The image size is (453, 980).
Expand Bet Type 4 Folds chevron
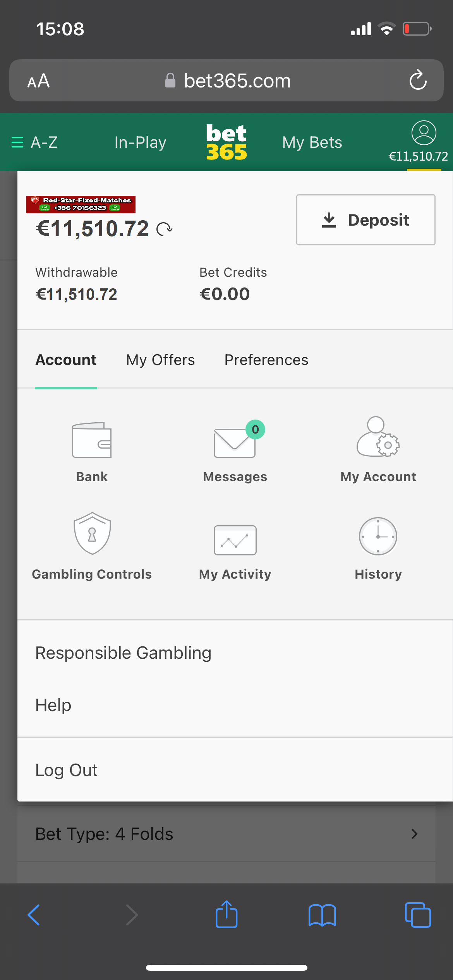(x=415, y=834)
